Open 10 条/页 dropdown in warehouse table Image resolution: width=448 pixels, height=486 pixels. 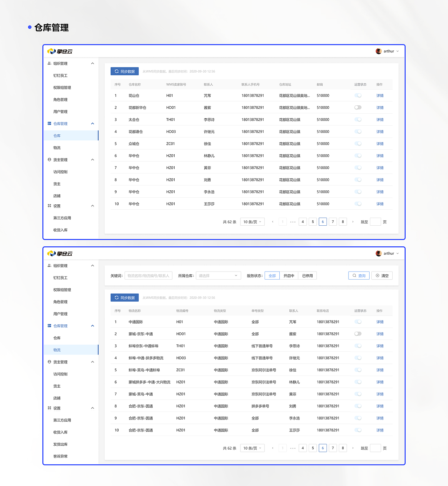point(252,222)
